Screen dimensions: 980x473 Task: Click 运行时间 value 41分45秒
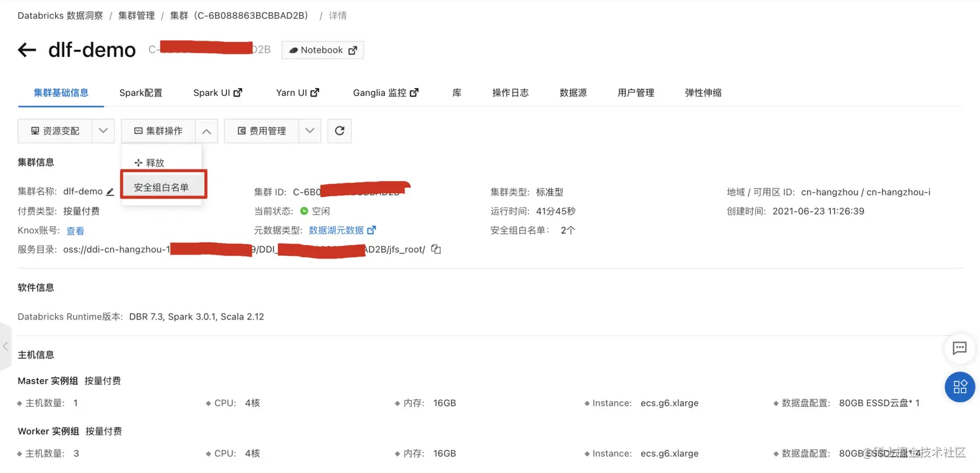(x=556, y=211)
